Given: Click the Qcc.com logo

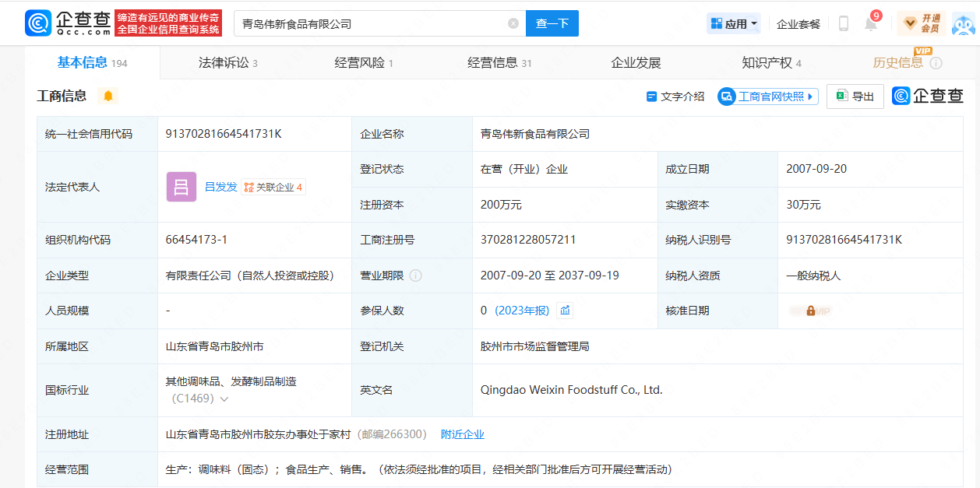Looking at the screenshot, I should click(x=68, y=23).
